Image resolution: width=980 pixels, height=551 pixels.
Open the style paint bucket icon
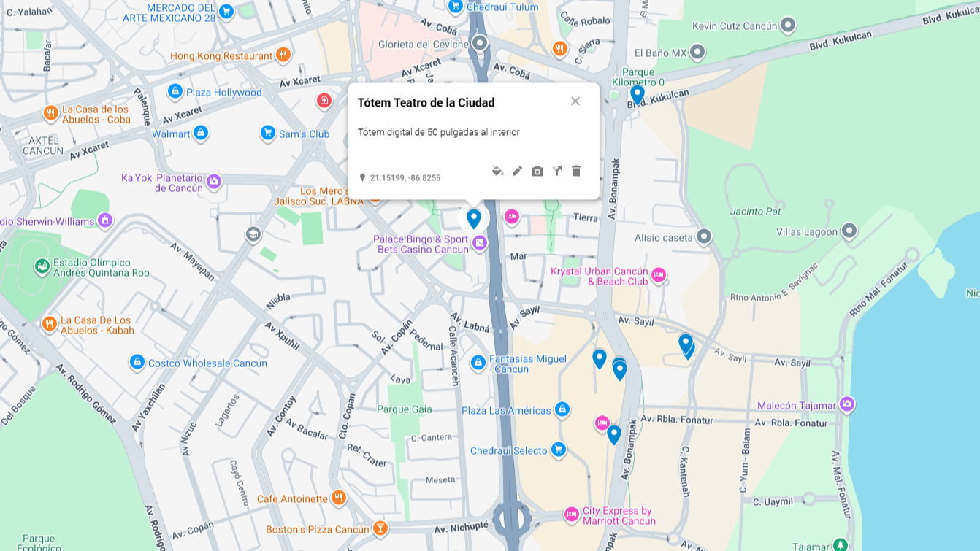pyautogui.click(x=497, y=171)
